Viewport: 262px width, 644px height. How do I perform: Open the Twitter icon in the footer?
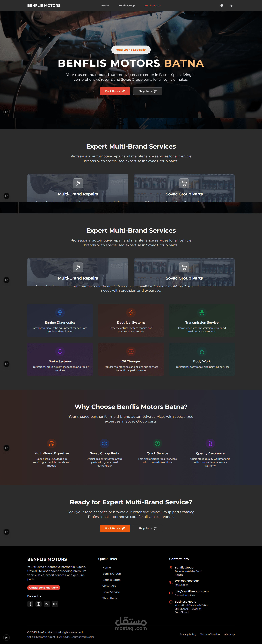click(x=47, y=604)
